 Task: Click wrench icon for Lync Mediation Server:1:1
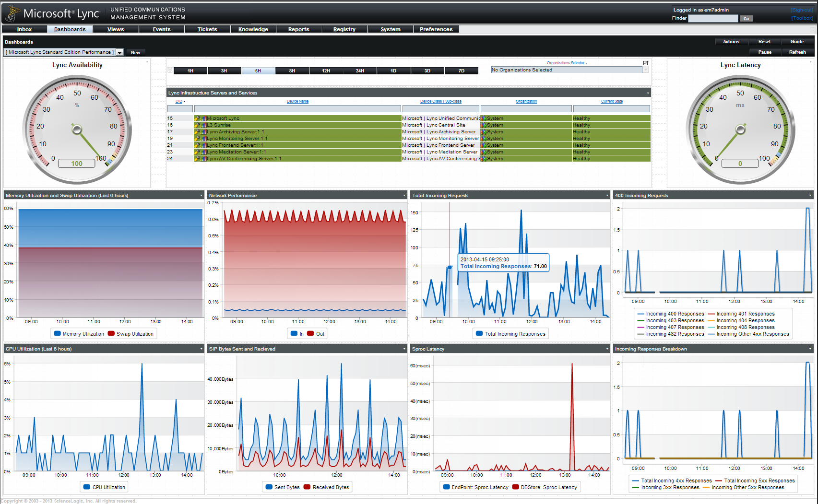pos(198,152)
